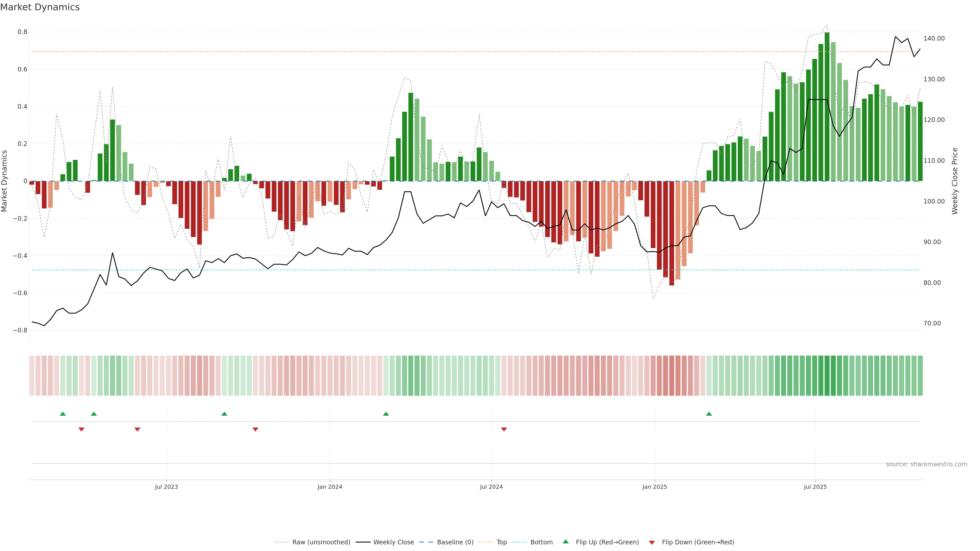The image size is (980, 551).
Task: Click the rightmost green flip-up triangle marker
Action: point(709,414)
